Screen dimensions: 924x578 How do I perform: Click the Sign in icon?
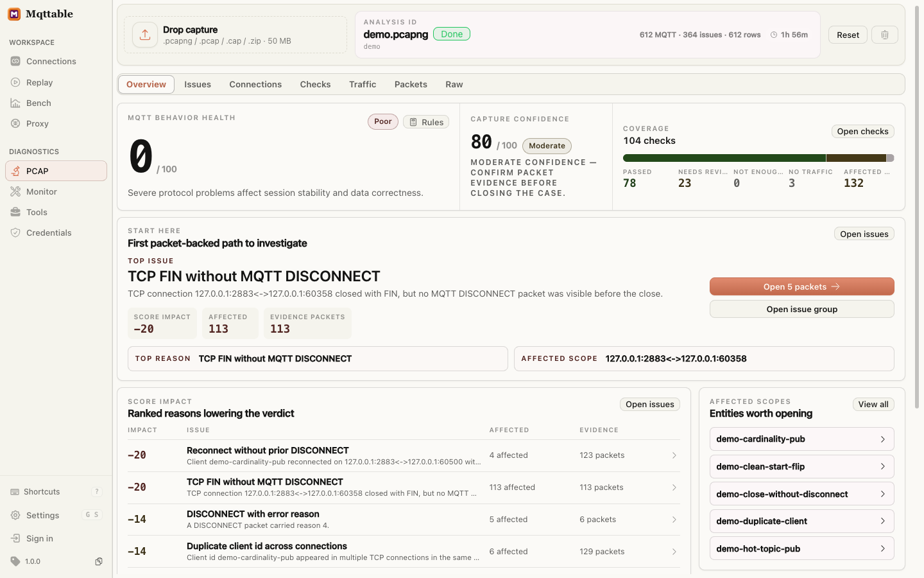point(15,538)
